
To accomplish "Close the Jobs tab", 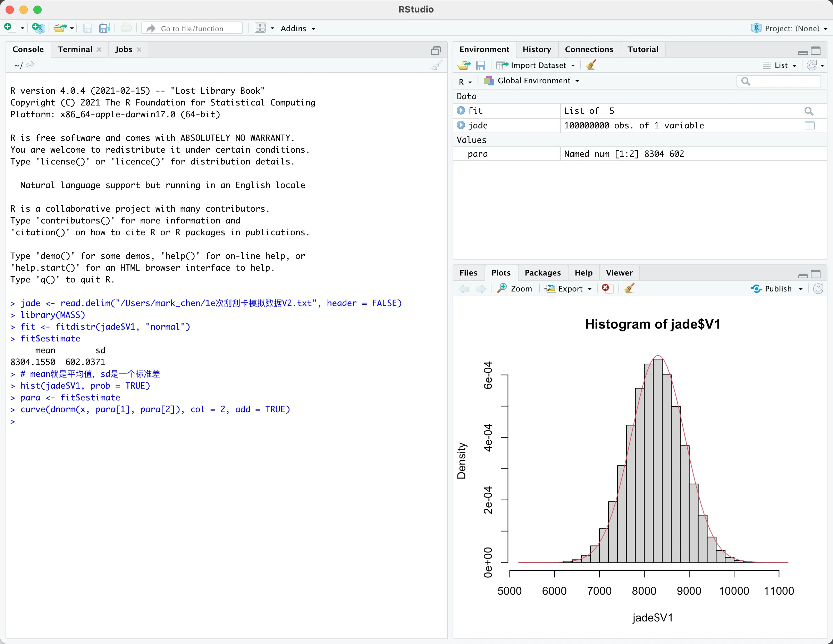I will click(139, 50).
